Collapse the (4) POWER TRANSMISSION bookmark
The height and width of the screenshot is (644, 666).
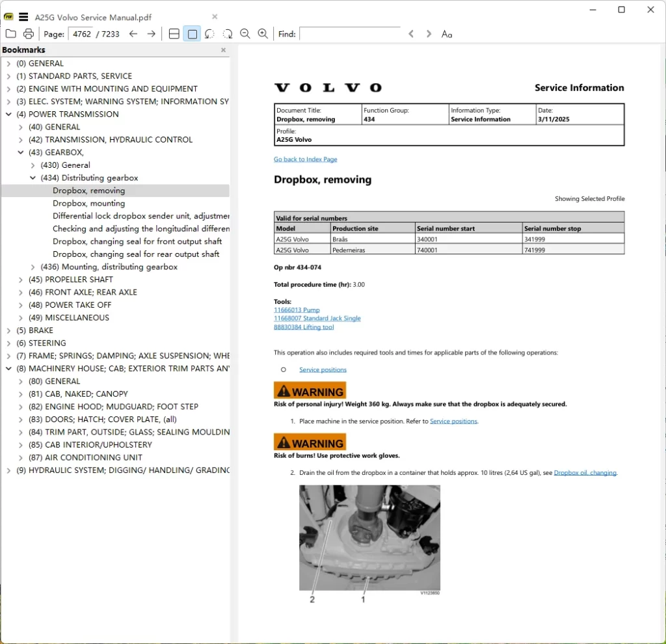tap(8, 114)
